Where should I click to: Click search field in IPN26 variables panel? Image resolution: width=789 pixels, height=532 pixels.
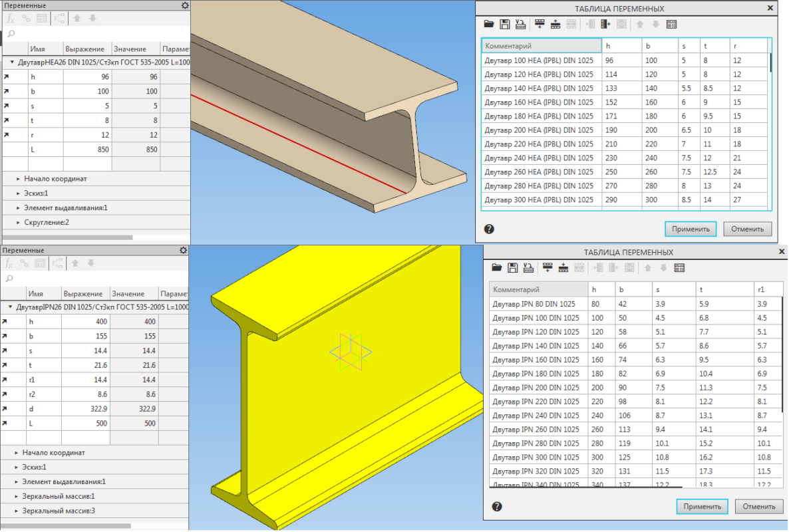click(94, 279)
